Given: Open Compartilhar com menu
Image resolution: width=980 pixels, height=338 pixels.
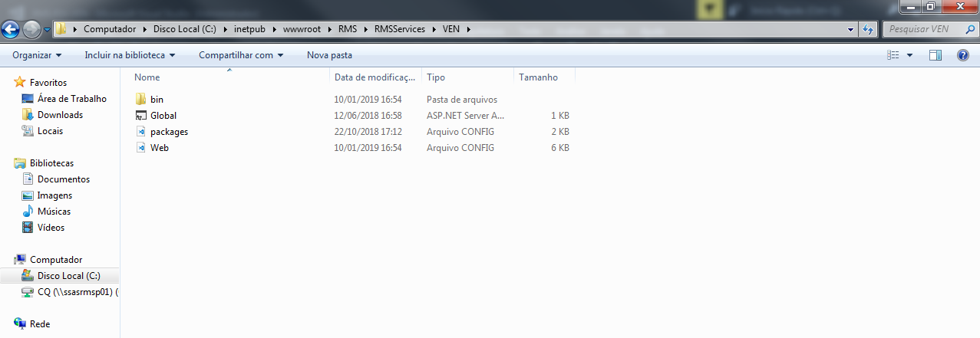Looking at the screenshot, I should 241,55.
